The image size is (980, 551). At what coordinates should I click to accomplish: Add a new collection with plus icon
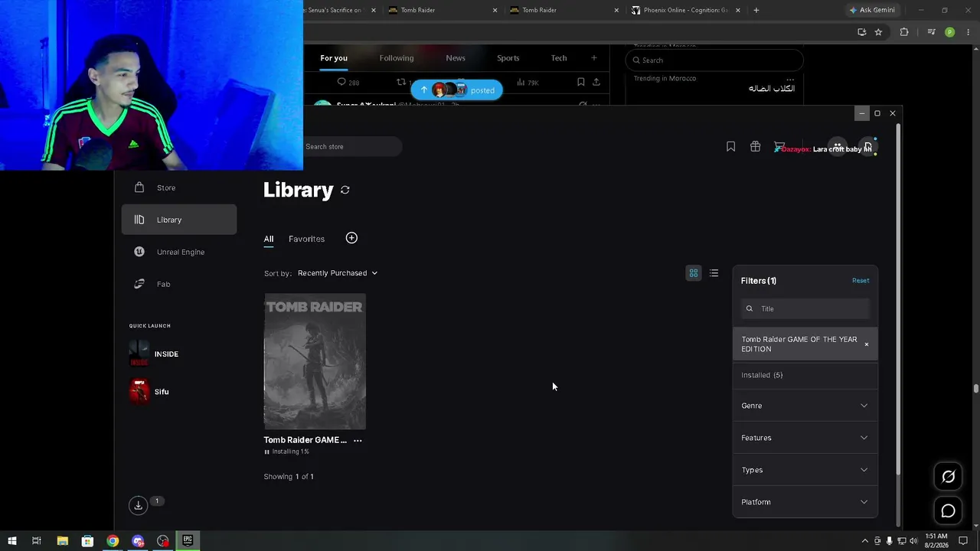[x=351, y=238]
